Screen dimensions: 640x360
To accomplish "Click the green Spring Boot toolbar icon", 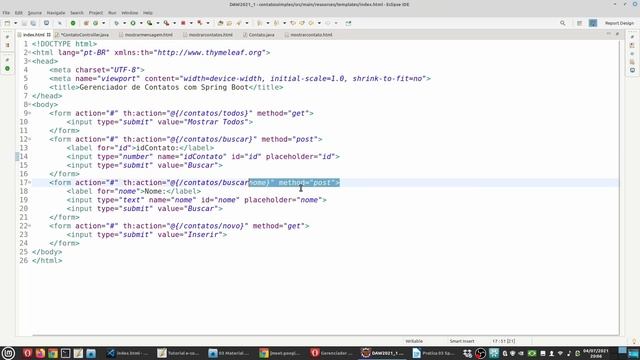I will [x=73, y=23].
